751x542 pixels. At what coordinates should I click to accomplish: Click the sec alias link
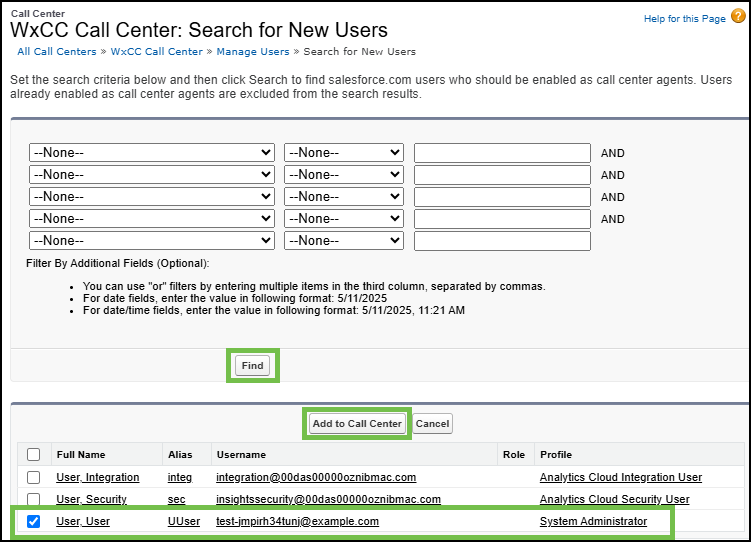click(177, 499)
